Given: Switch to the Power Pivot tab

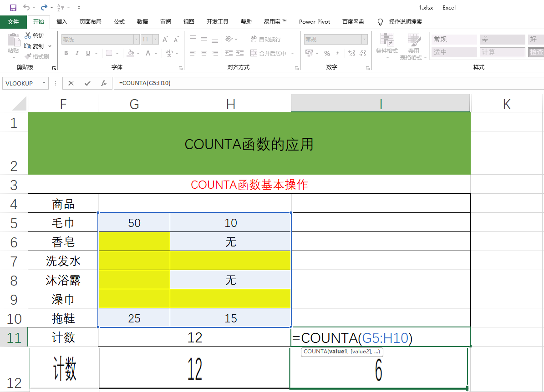Looking at the screenshot, I should [x=315, y=21].
